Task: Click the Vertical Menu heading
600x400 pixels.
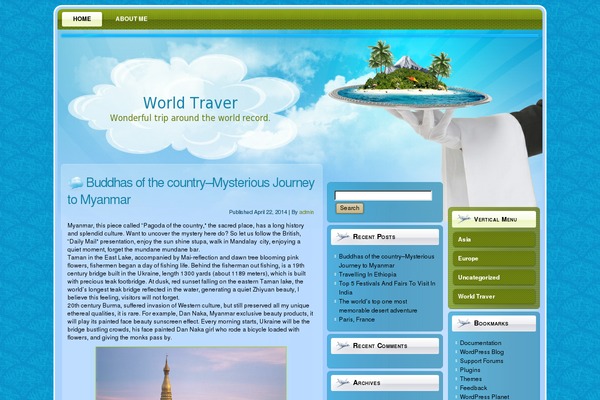Action: pos(495,219)
